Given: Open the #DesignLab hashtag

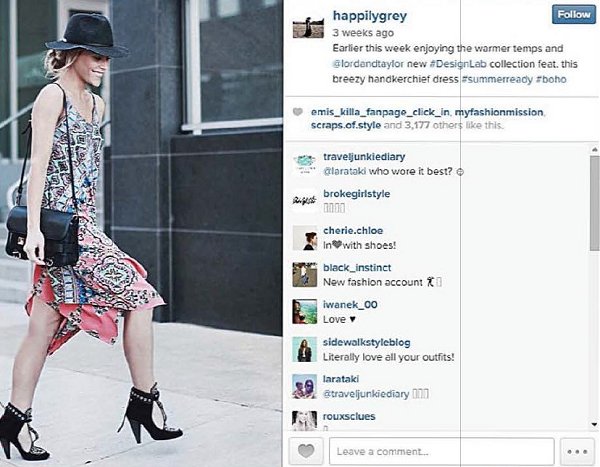Looking at the screenshot, I should click(x=458, y=64).
